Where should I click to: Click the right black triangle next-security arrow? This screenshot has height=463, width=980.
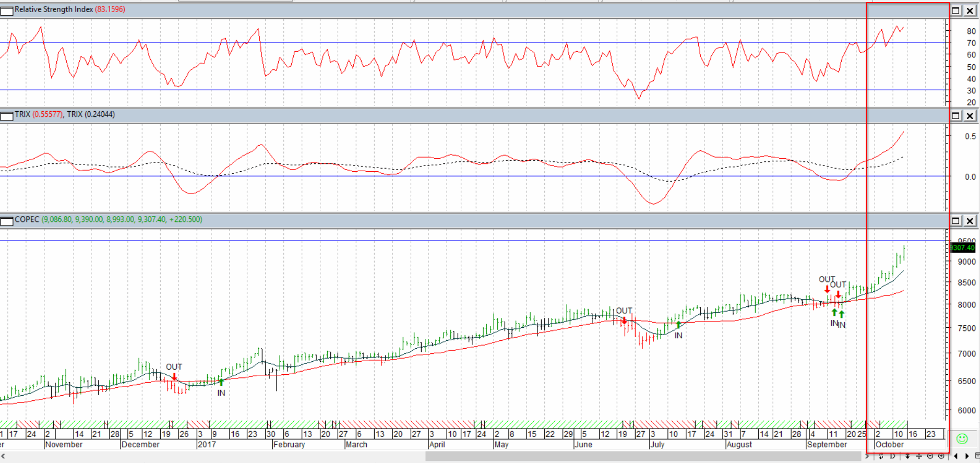[x=967, y=456]
